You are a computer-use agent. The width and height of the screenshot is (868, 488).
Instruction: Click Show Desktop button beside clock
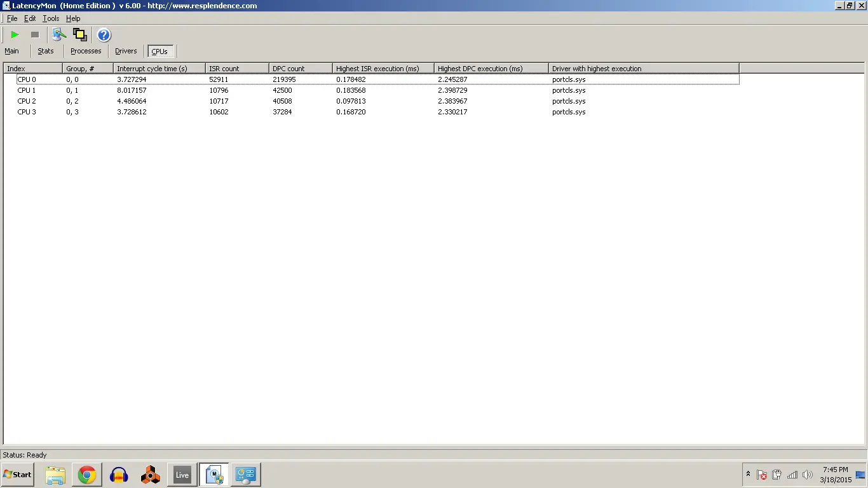pyautogui.click(x=861, y=475)
